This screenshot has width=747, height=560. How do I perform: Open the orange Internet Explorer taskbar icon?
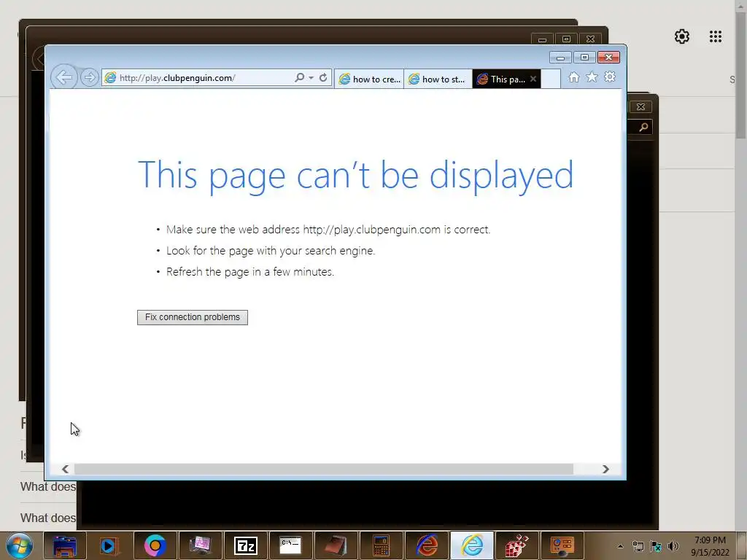pyautogui.click(x=426, y=545)
